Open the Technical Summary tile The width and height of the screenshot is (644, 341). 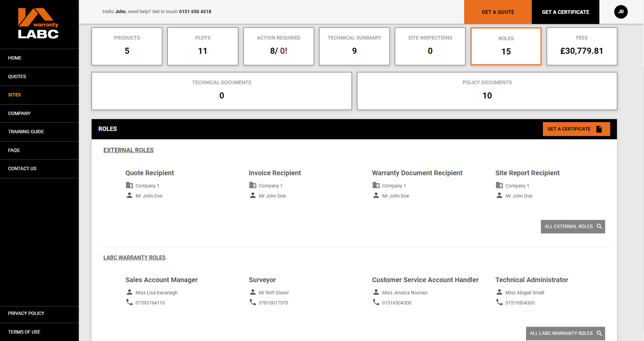click(354, 46)
